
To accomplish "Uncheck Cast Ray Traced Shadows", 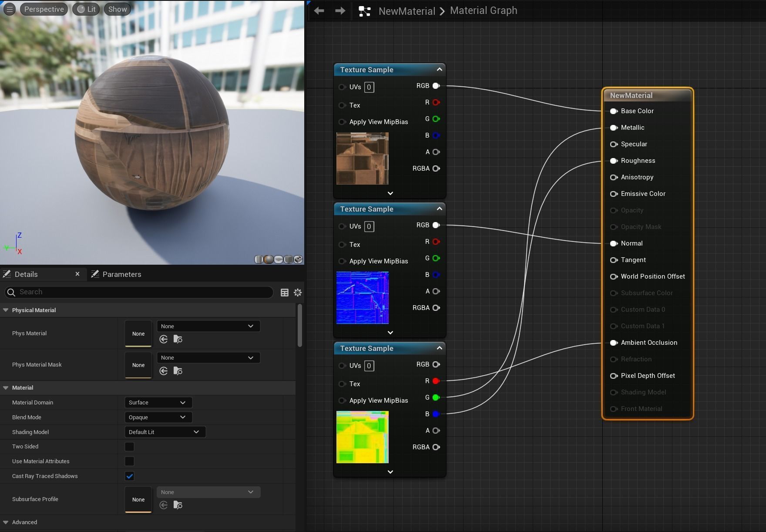I will [x=129, y=476].
